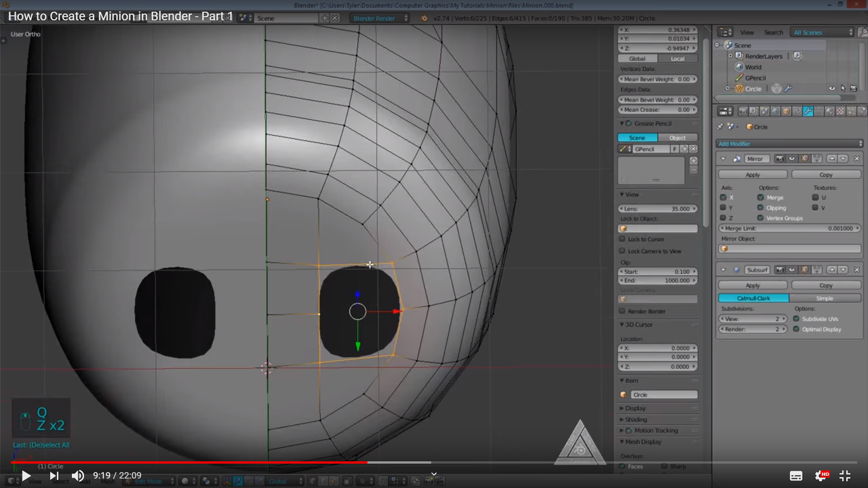
Task: Toggle Circle visibility eye in outliner
Action: tap(832, 88)
